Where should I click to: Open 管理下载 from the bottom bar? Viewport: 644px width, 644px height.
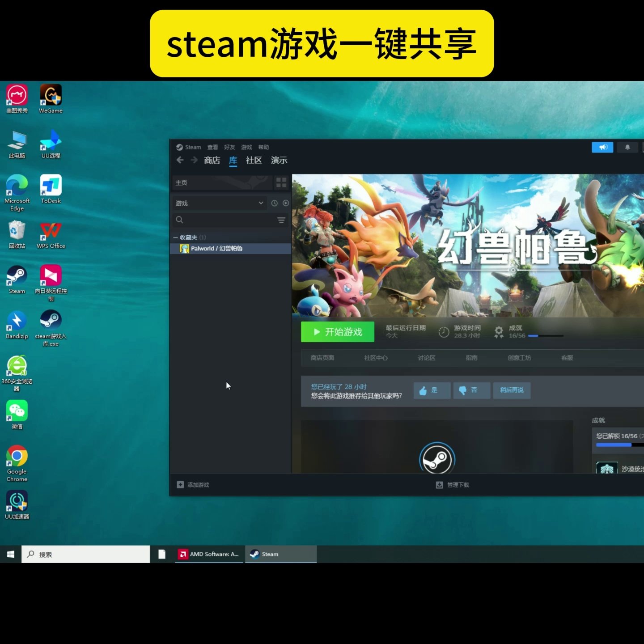tap(453, 484)
